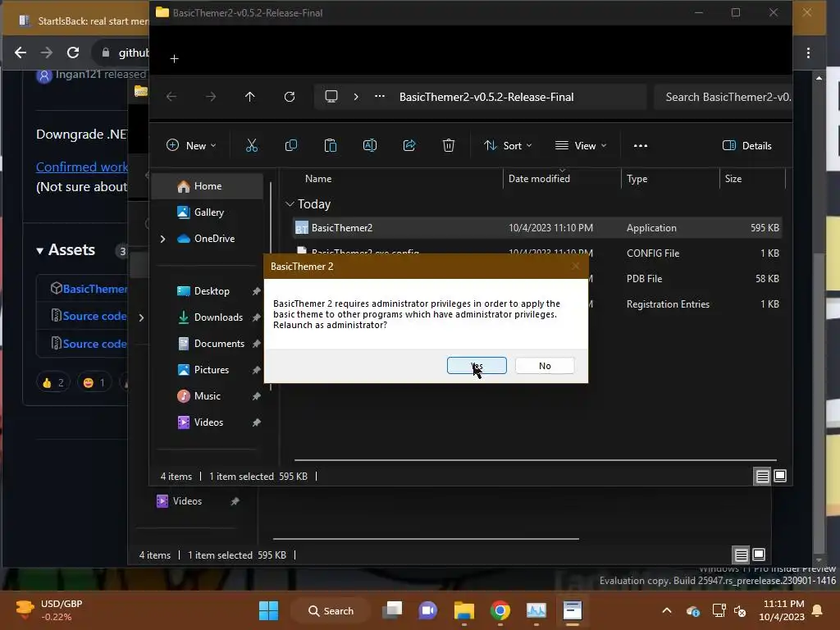
Task: Collapse the Today group
Action: pyautogui.click(x=290, y=204)
